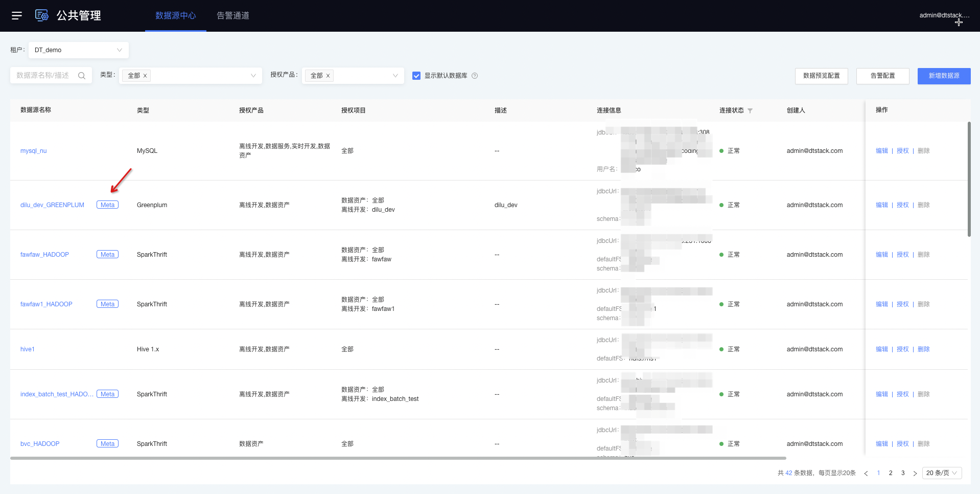Open the admin@dtstack user menu

944,15
